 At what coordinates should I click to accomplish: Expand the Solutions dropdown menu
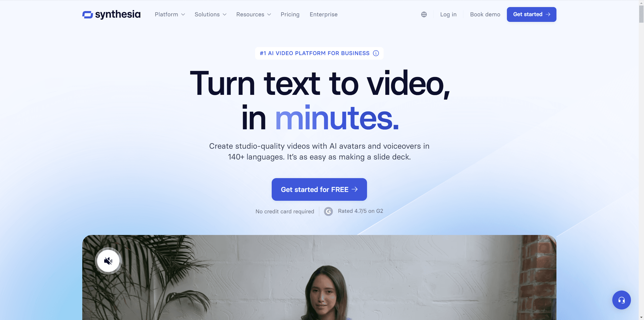pos(210,14)
